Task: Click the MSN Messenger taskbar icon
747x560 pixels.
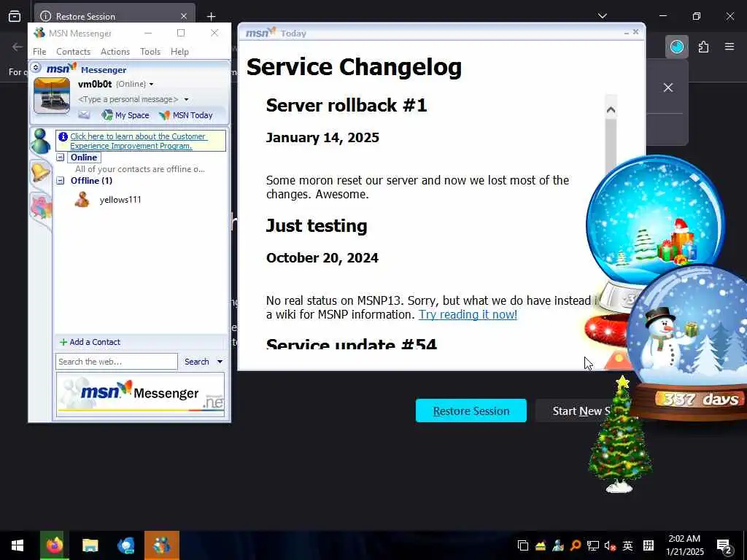Action: [x=162, y=545]
